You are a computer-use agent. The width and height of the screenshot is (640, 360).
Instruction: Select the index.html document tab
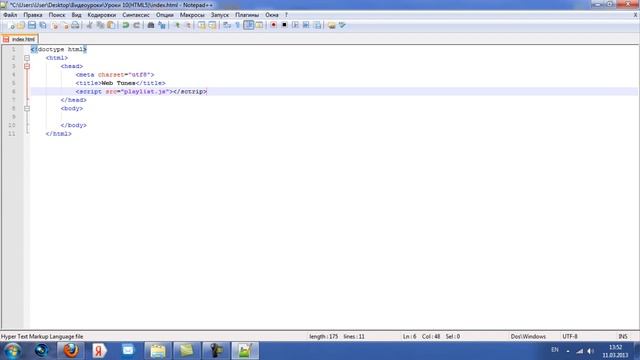pos(20,39)
